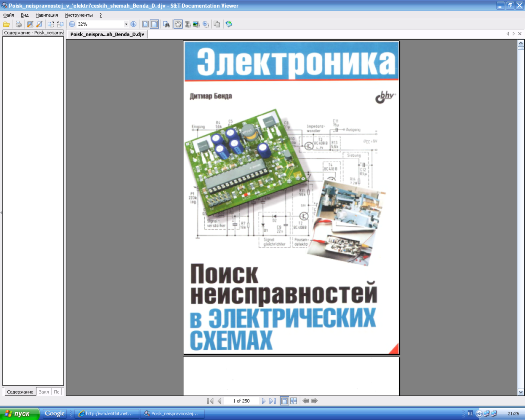This screenshot has height=420, width=525.
Task: Toggle continuous page layout button
Action: (x=154, y=24)
